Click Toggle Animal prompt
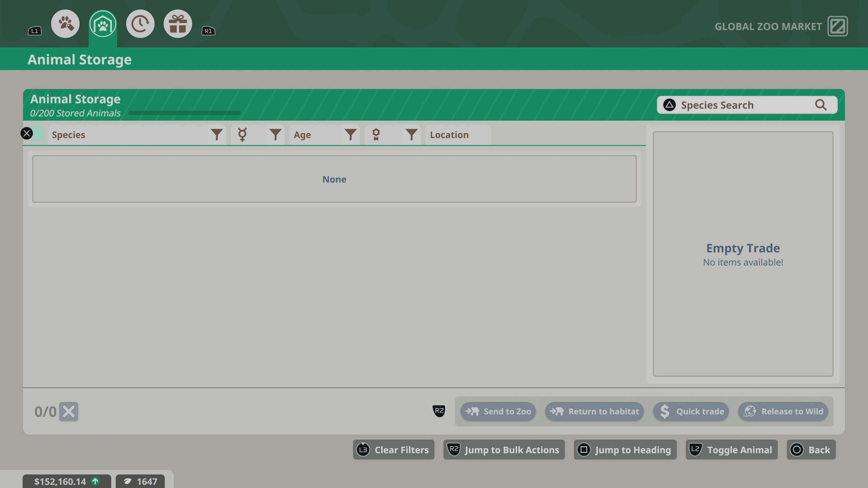868x488 pixels. click(731, 450)
